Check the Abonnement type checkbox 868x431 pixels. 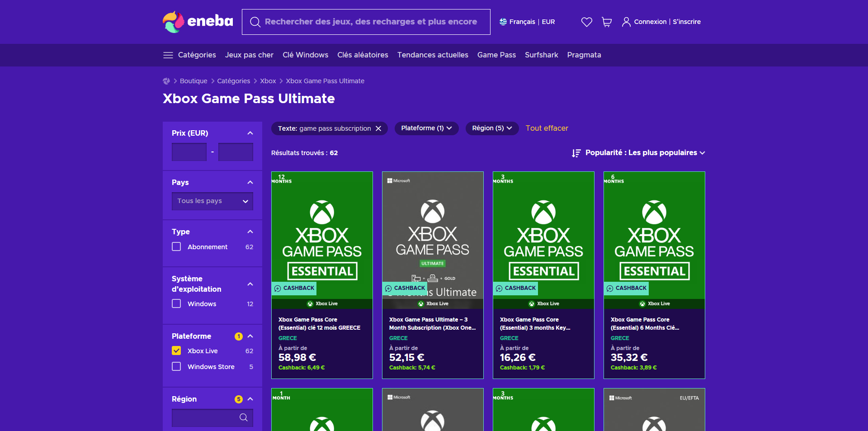tap(176, 246)
